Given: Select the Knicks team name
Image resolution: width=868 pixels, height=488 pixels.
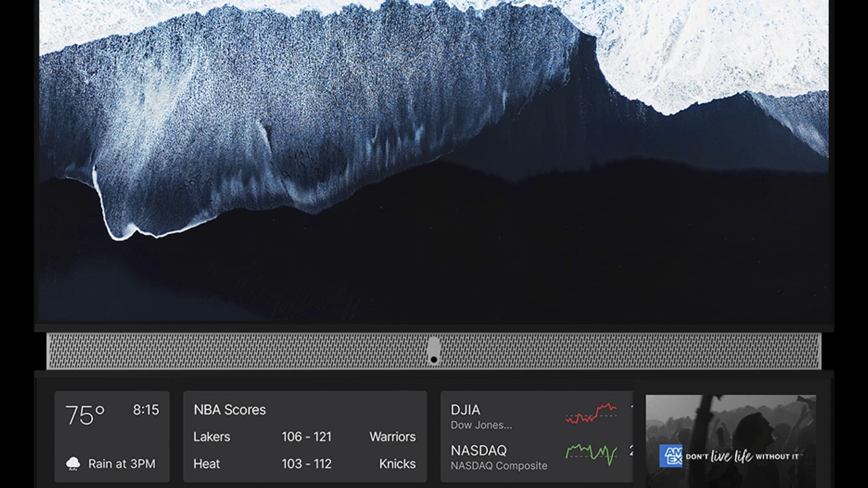Looking at the screenshot, I should pyautogui.click(x=397, y=464).
